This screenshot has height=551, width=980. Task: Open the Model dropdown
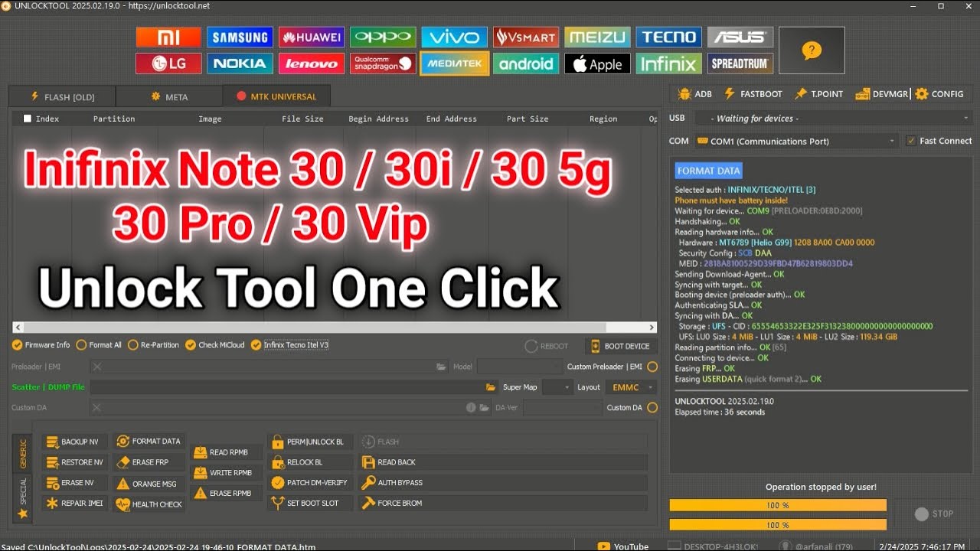(x=519, y=367)
